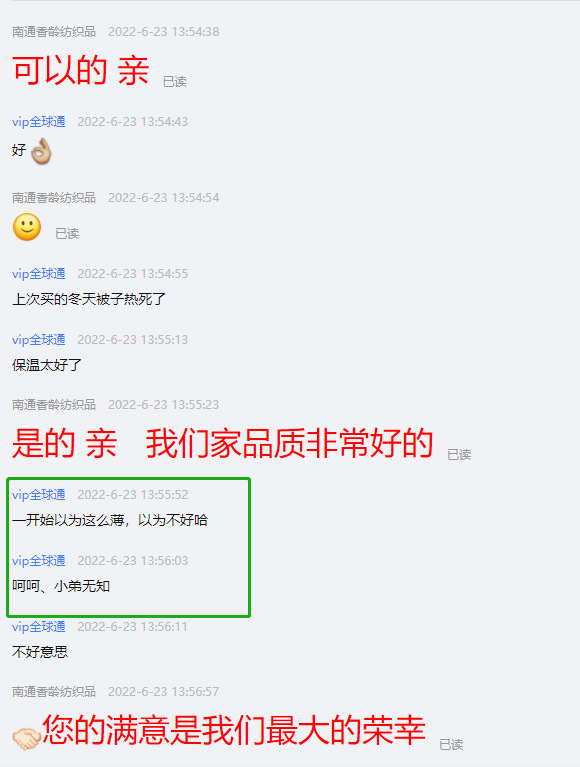Click the message 保温太好了
The height and width of the screenshot is (767, 580).
(x=47, y=365)
